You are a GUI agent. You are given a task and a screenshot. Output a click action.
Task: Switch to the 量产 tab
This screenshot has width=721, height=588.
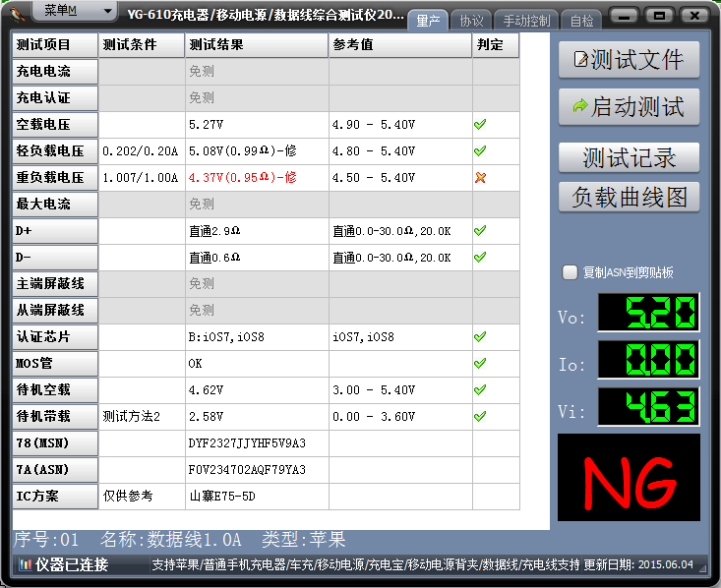click(428, 21)
